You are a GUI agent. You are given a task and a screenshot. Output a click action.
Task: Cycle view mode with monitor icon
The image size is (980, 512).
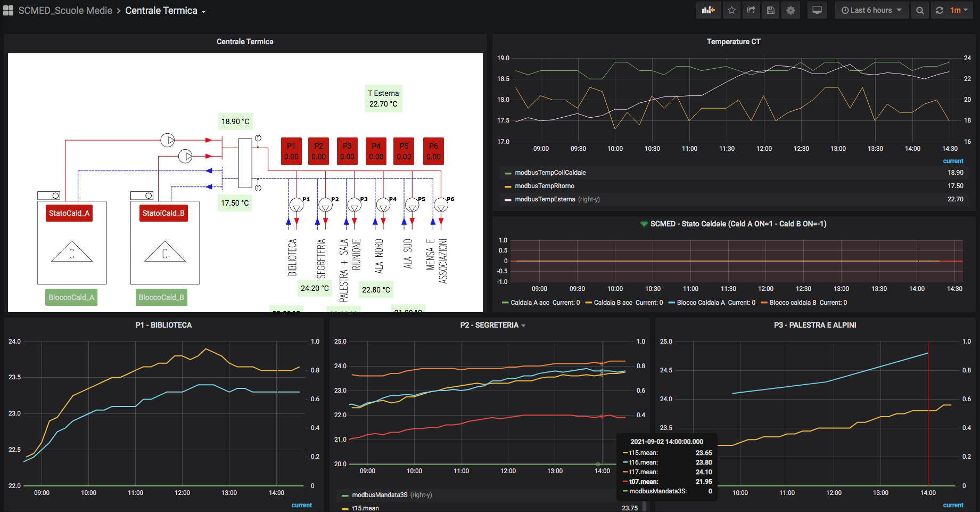pos(817,10)
